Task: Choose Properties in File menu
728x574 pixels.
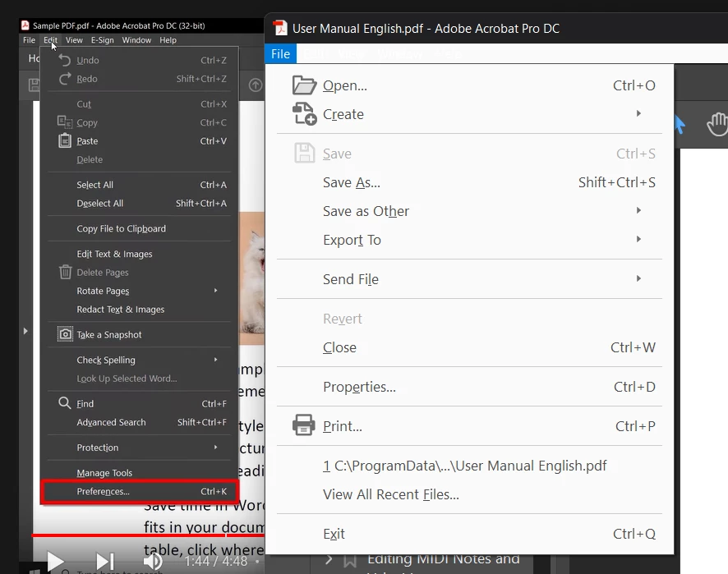Action: click(x=469, y=387)
